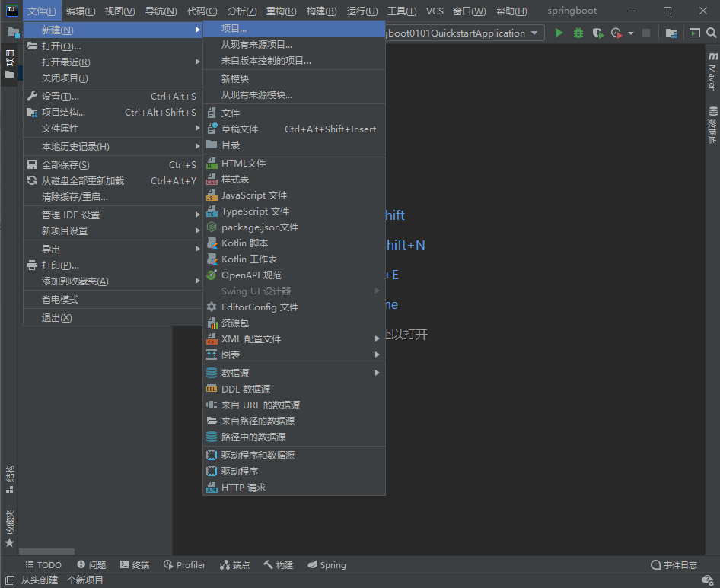This screenshot has width=720, height=588.
Task: Run with Coverage shield icon
Action: coord(597,33)
